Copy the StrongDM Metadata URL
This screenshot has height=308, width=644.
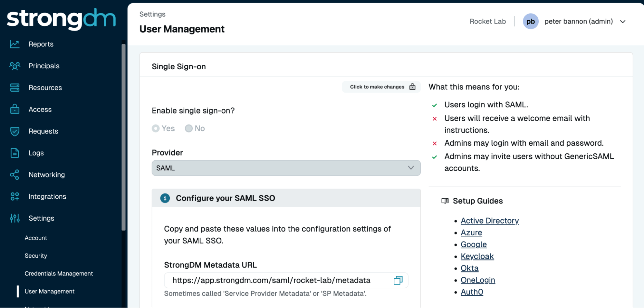click(x=398, y=280)
